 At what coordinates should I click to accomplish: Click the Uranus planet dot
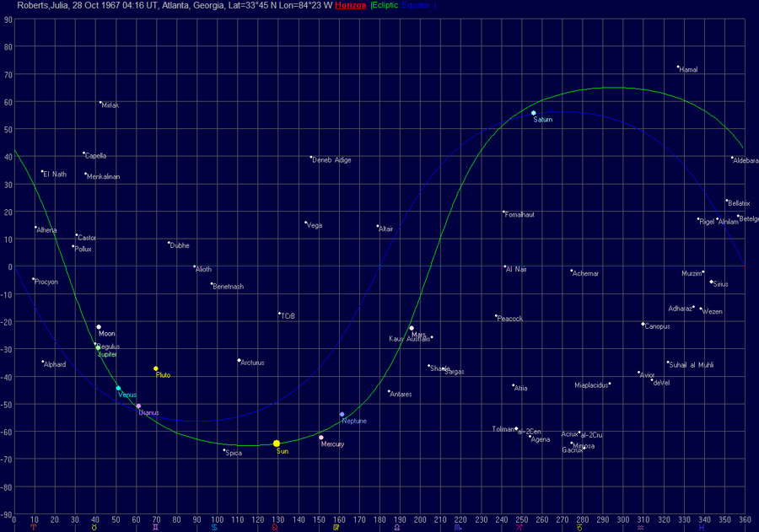tap(138, 406)
